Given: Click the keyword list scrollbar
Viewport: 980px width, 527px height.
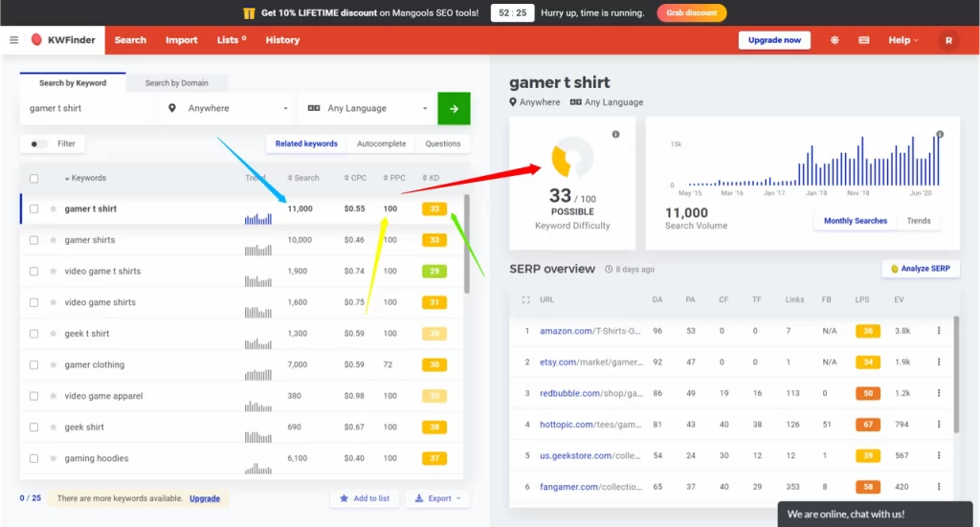Looking at the screenshot, I should 466,244.
